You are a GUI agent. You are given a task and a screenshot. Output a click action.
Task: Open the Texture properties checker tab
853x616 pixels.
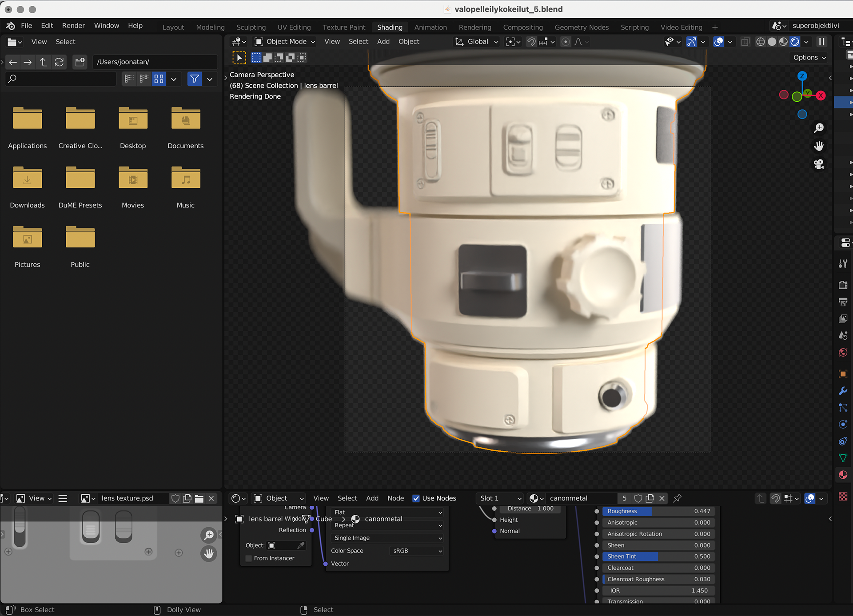[843, 496]
